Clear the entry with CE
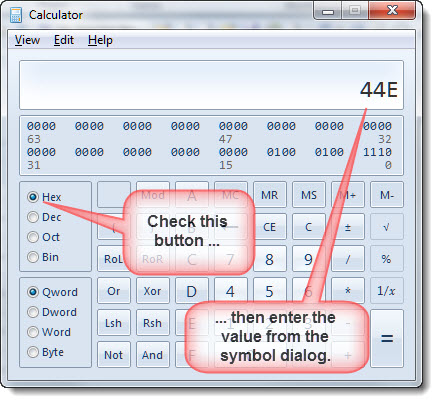438x403 pixels. tap(269, 227)
